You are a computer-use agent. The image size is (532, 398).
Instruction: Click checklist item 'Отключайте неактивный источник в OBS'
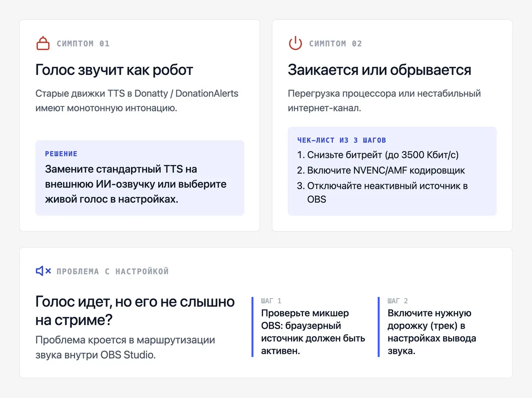pyautogui.click(x=382, y=192)
